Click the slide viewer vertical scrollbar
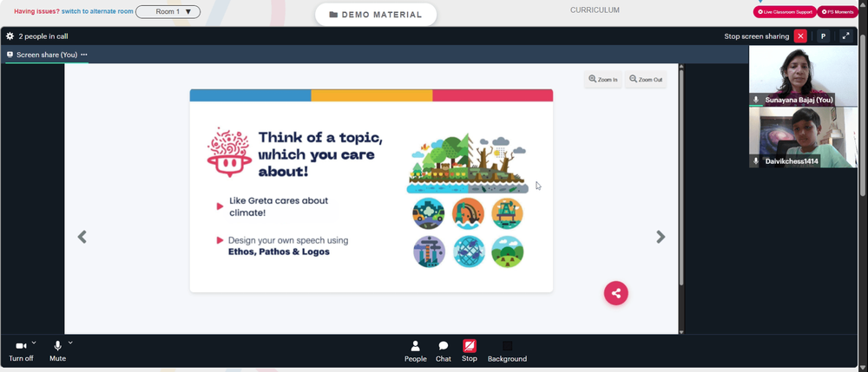Image resolution: width=868 pixels, height=372 pixels. 681,177
